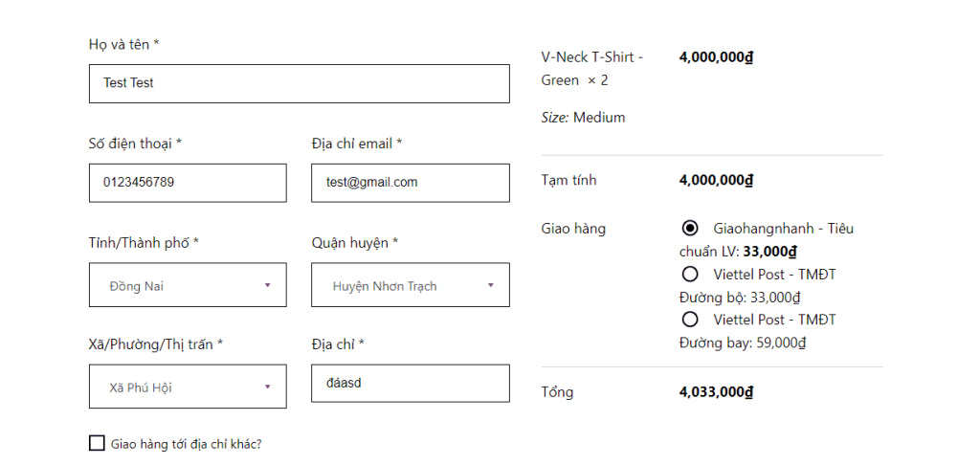Viewport: 980px width, 465px height.
Task: Tick the "Giao hàng tới địa chỉ khác?" checkbox
Action: point(97,443)
